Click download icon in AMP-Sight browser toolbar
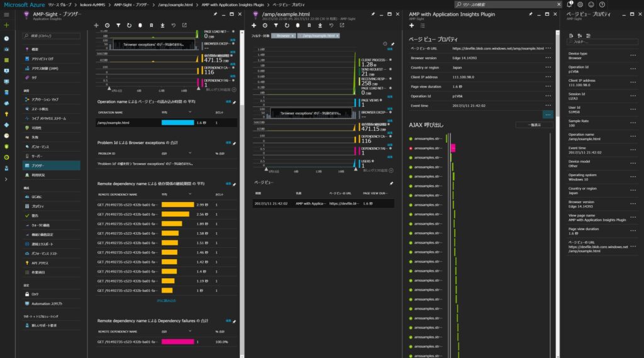This screenshot has width=644, height=358. [162, 25]
